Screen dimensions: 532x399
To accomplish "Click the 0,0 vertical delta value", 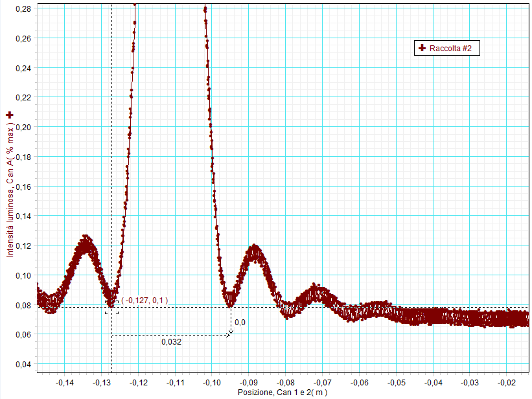I will coord(240,323).
